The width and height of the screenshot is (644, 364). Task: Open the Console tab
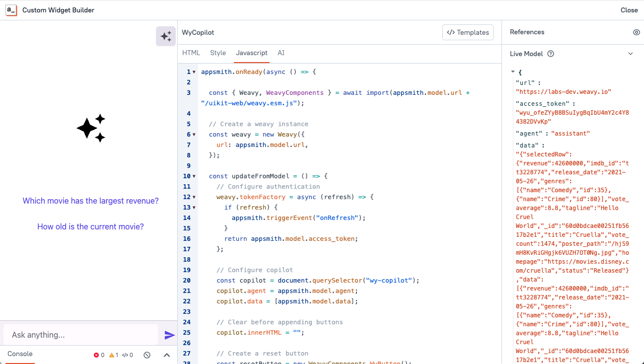[x=20, y=354]
